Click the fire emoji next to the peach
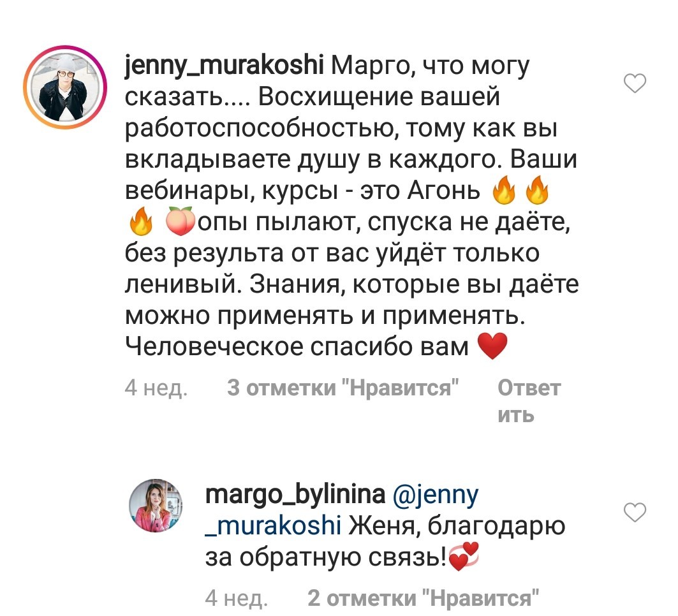 (141, 221)
